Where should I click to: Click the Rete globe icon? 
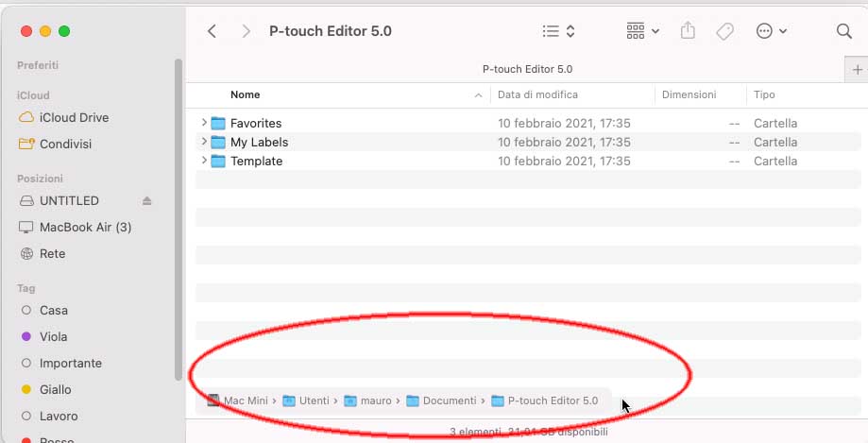[x=26, y=254]
